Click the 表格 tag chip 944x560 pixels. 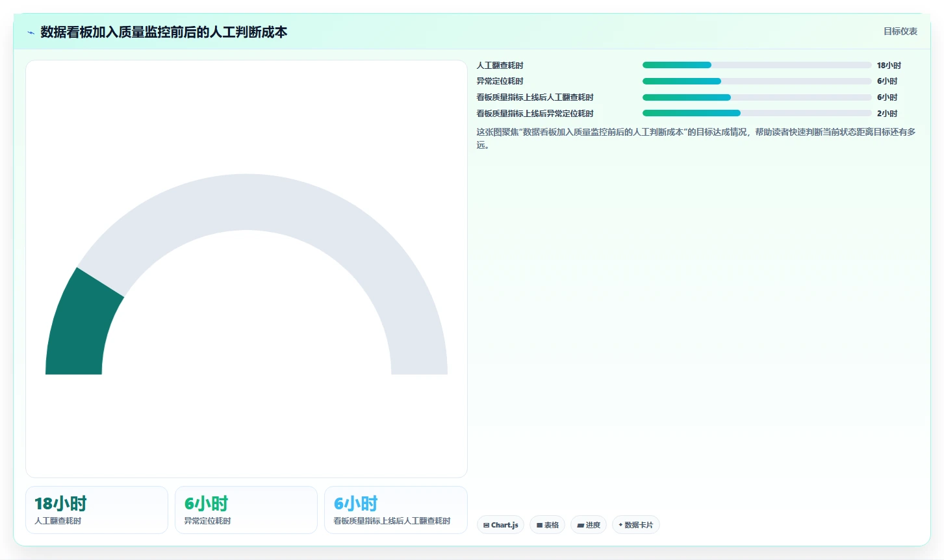(547, 525)
